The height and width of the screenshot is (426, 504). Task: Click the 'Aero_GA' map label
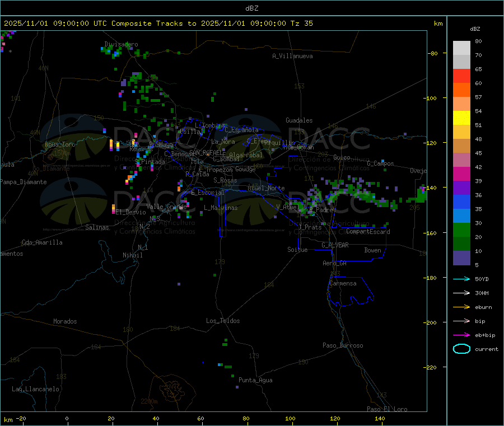click(x=335, y=263)
